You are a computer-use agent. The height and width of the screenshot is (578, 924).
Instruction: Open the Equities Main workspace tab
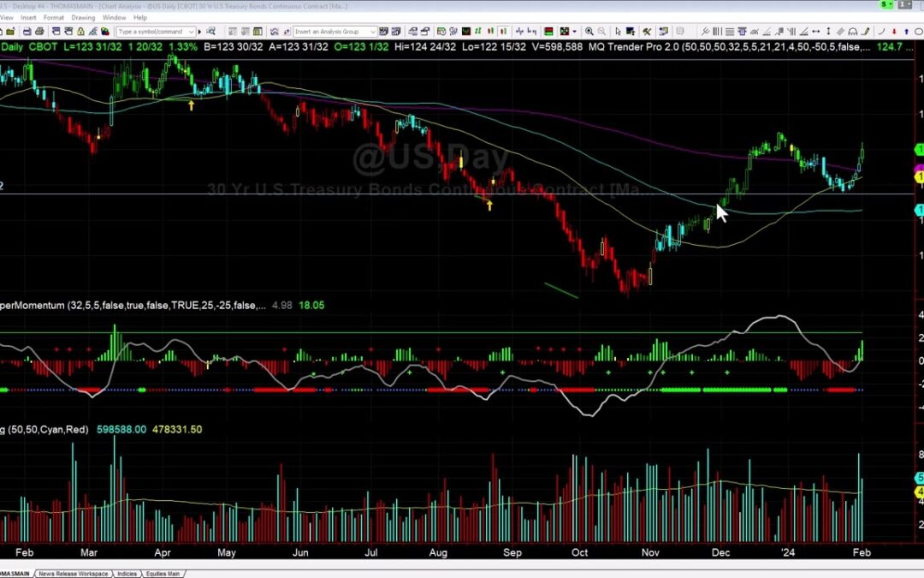(162, 574)
